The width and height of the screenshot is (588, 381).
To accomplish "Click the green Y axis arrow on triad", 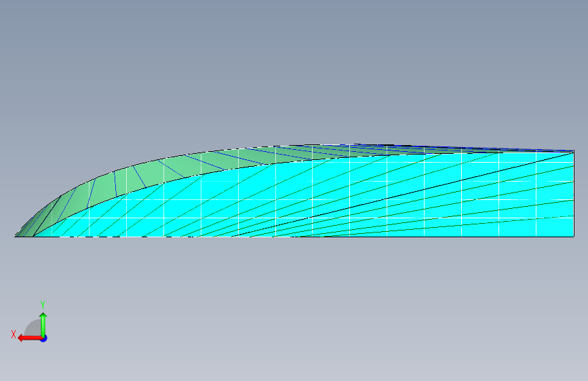I will (43, 324).
